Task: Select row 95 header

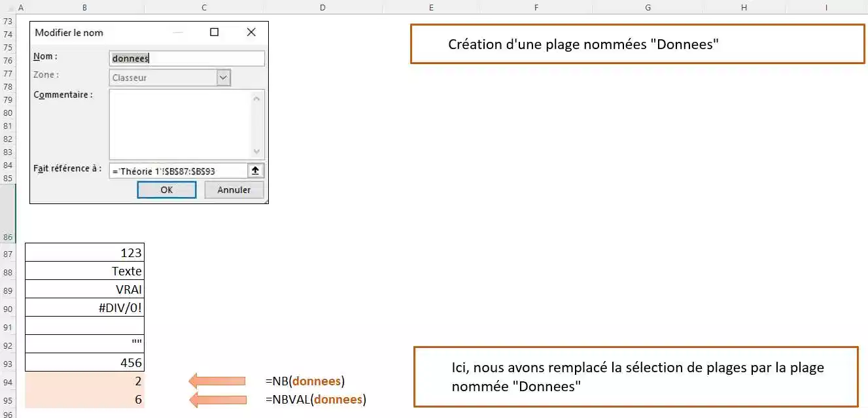Action: click(8, 400)
